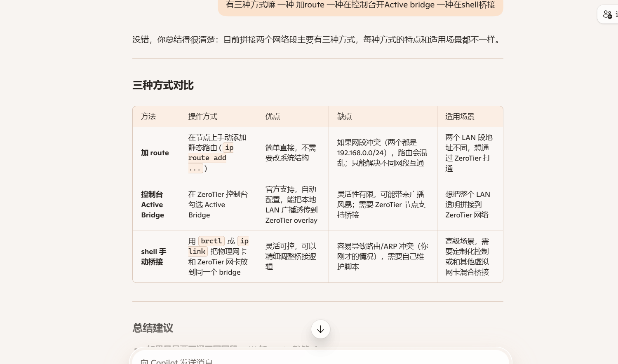Image resolution: width=618 pixels, height=364 pixels.
Task: Click the 缺点 column header
Action: point(345,117)
